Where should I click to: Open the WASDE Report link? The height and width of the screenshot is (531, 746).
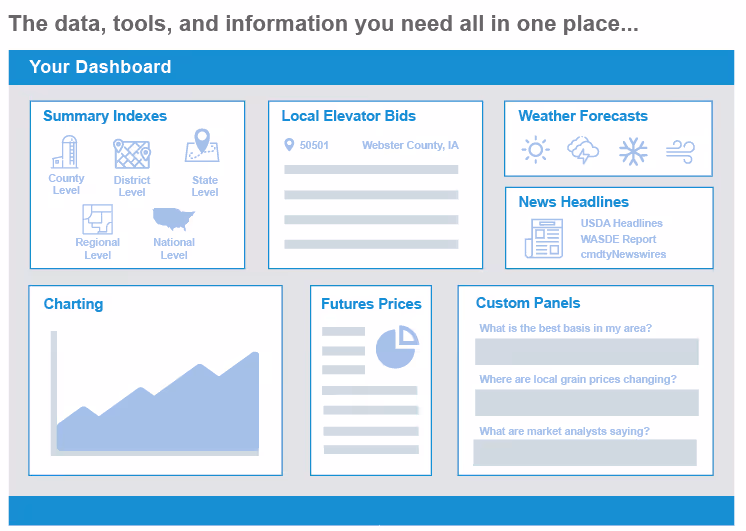[618, 239]
